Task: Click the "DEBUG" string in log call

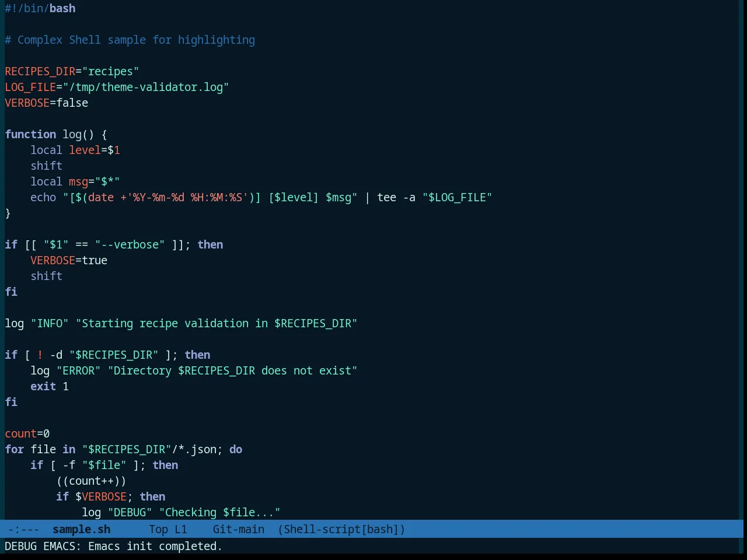Action: pos(130,512)
